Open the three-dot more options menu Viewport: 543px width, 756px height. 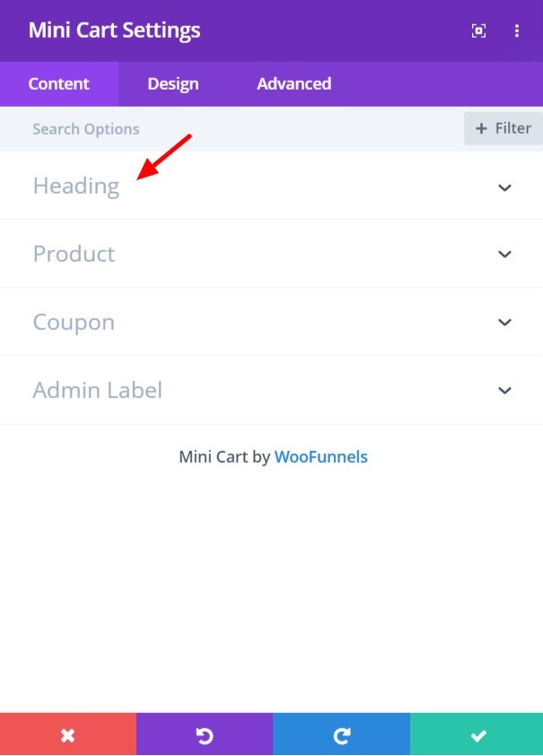516,30
